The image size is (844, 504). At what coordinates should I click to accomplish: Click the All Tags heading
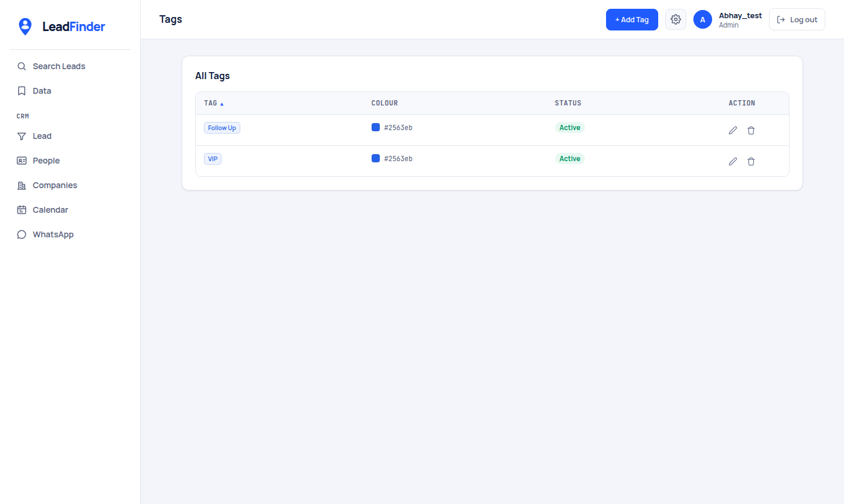pos(212,76)
